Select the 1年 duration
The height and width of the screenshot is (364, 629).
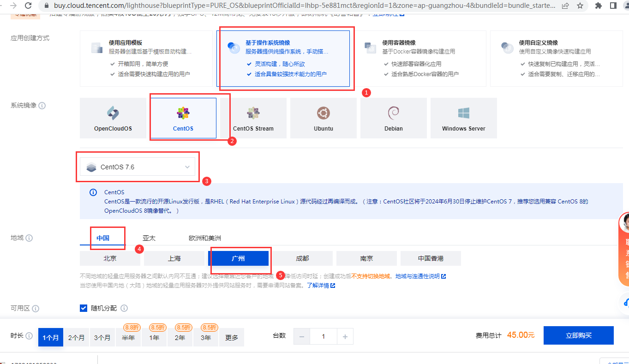click(x=154, y=337)
